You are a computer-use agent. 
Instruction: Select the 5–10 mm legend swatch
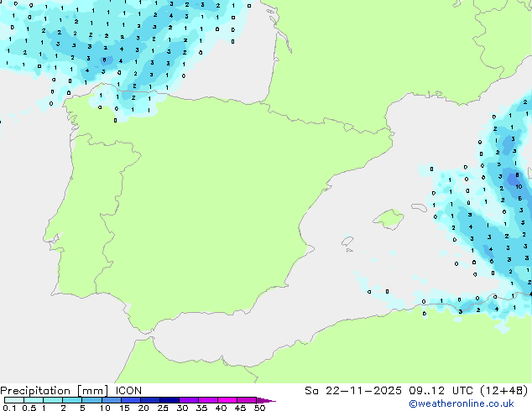[91, 400]
